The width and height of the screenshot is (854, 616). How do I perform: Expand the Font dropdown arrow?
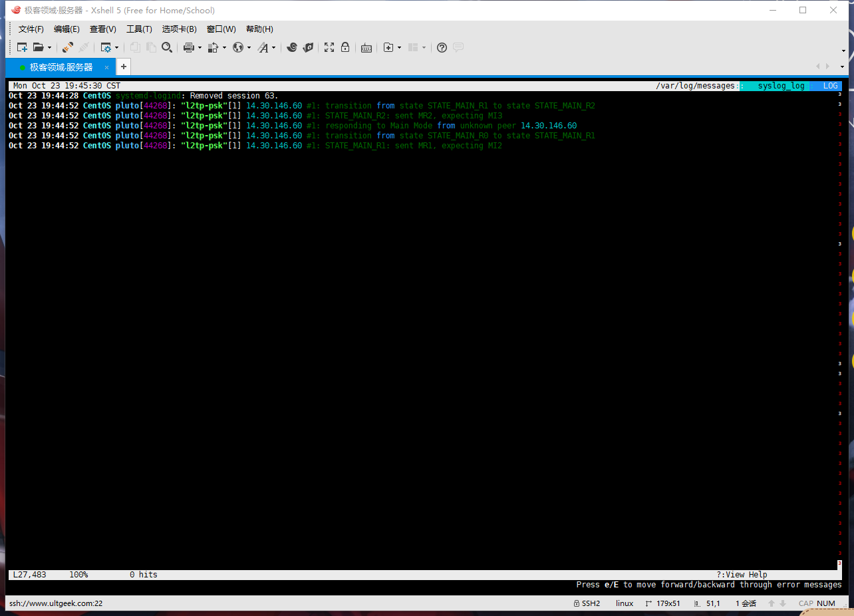(273, 48)
